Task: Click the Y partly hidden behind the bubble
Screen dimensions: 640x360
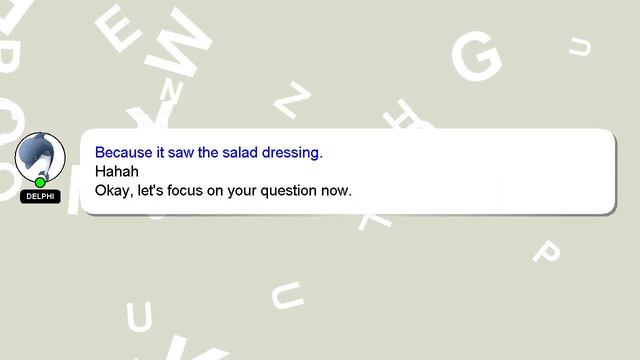Action: pyautogui.click(x=149, y=117)
